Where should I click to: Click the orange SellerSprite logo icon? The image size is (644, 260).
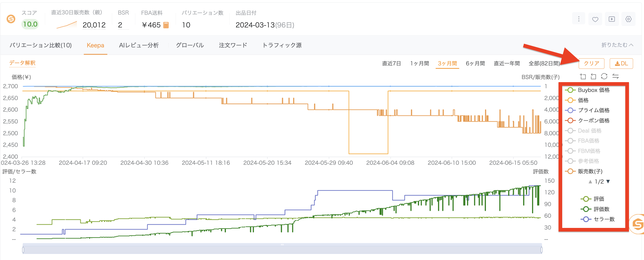pos(11,19)
